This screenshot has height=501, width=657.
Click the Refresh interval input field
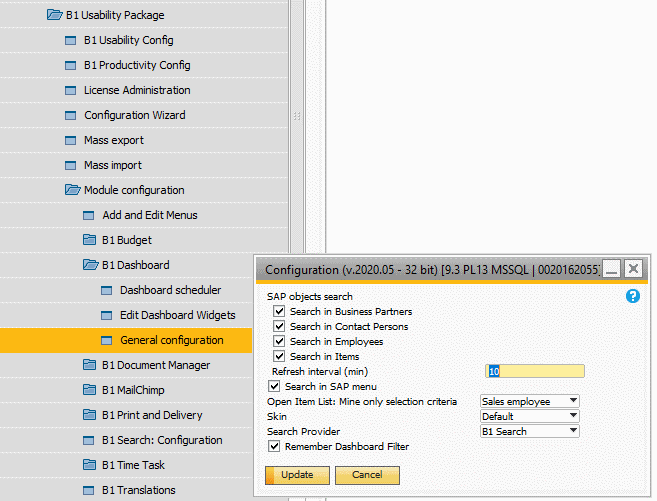(535, 371)
